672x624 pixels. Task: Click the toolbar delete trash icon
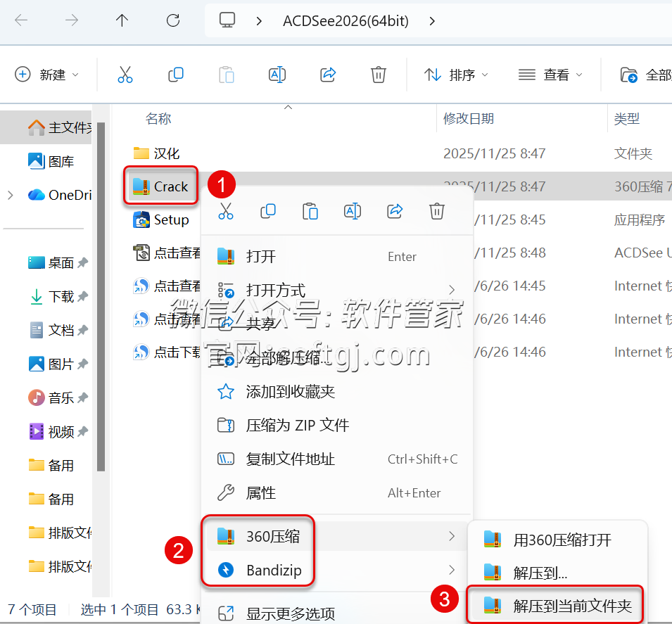(x=379, y=75)
